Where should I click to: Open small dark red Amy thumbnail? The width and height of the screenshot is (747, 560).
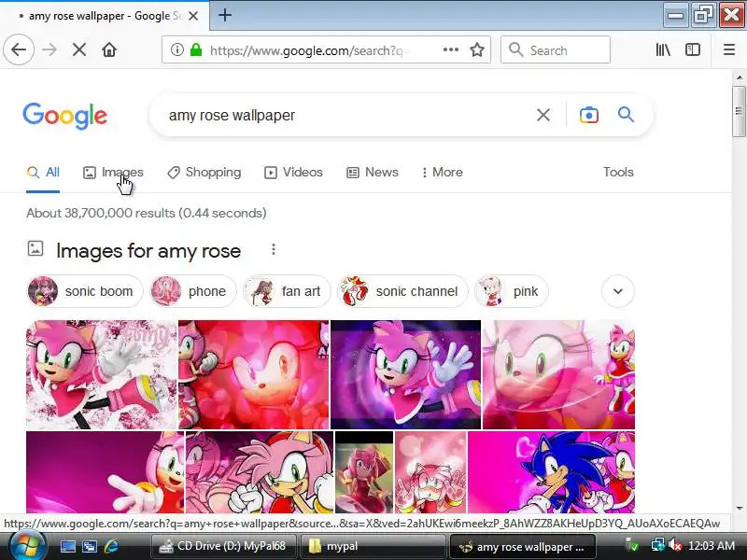364,472
